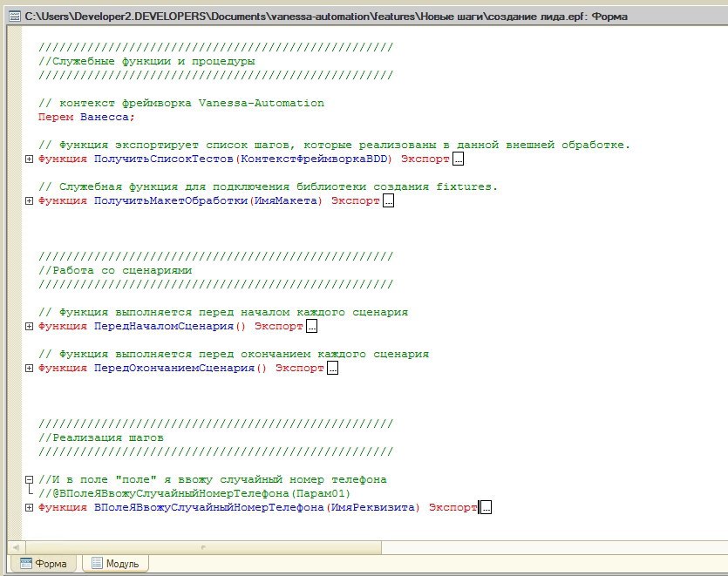Click the Форма tab icon
The height and width of the screenshot is (576, 728).
tap(26, 564)
